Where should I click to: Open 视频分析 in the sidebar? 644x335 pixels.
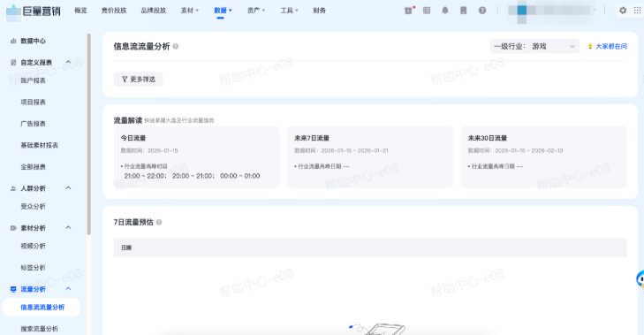[x=34, y=247]
